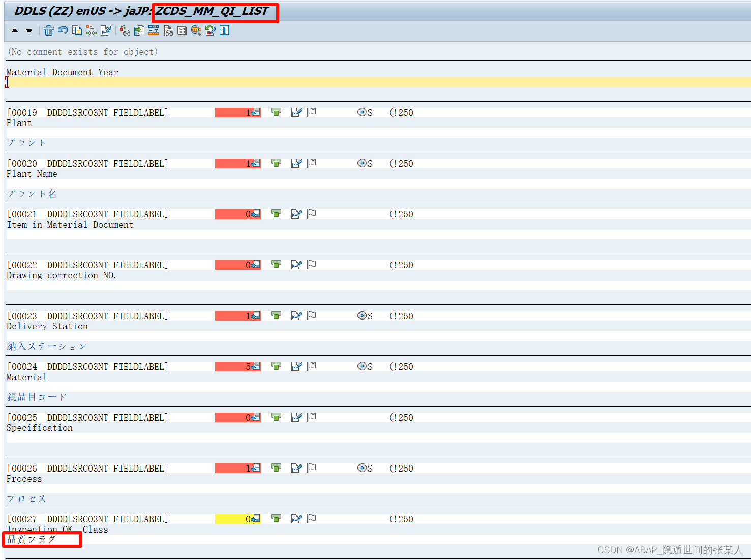
Task: Click the undo arrow icon in toolbar
Action: point(63,30)
